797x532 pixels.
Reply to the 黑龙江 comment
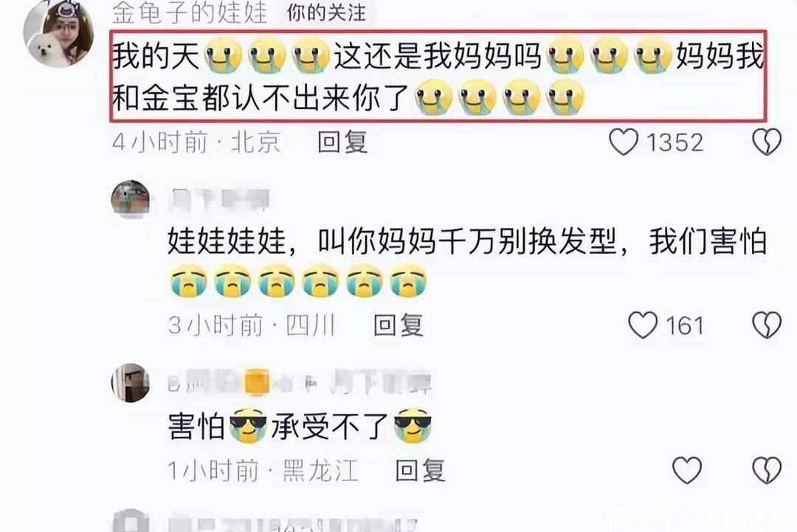(x=421, y=471)
